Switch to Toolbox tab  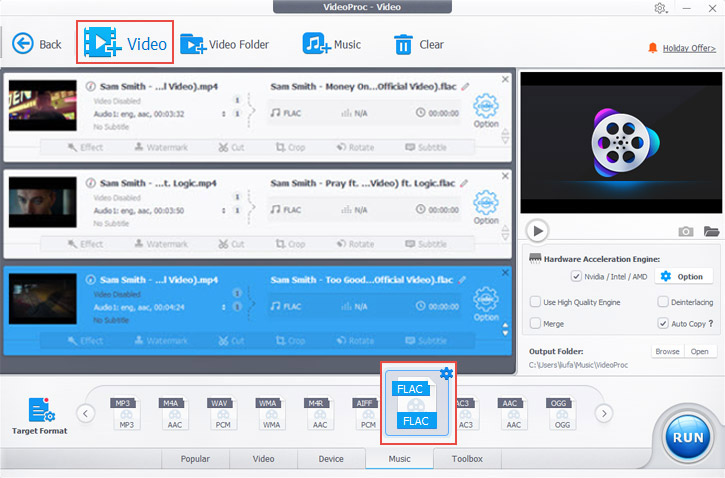click(x=467, y=459)
